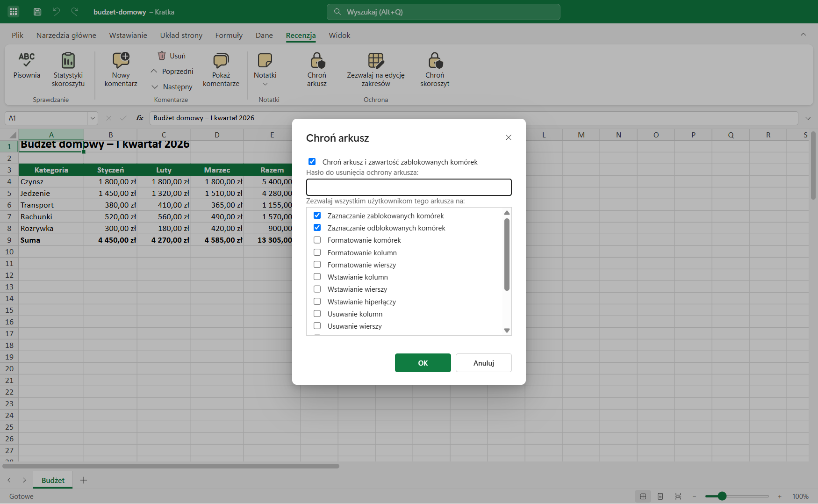
Task: Switch to page layout view icon
Action: pos(660,497)
